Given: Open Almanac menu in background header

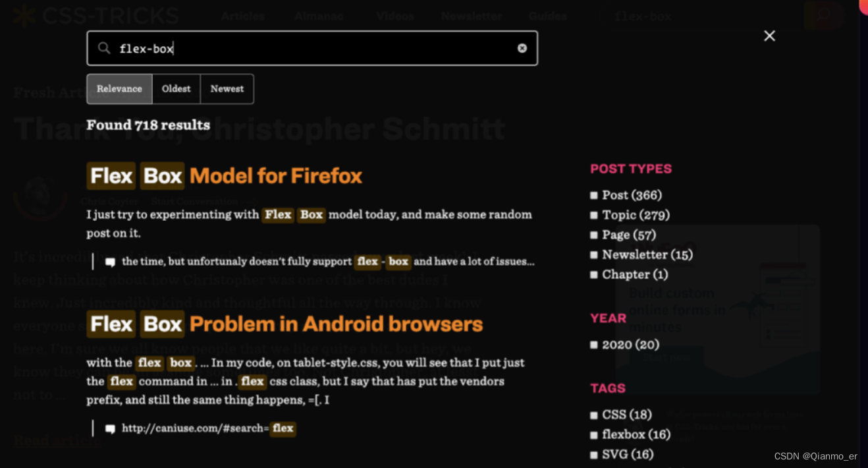Looking at the screenshot, I should pyautogui.click(x=318, y=16).
